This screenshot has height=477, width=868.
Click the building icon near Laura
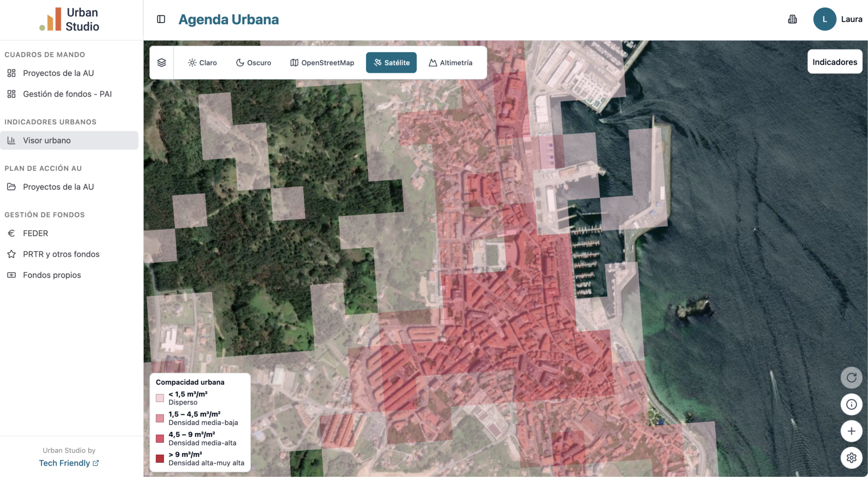792,19
